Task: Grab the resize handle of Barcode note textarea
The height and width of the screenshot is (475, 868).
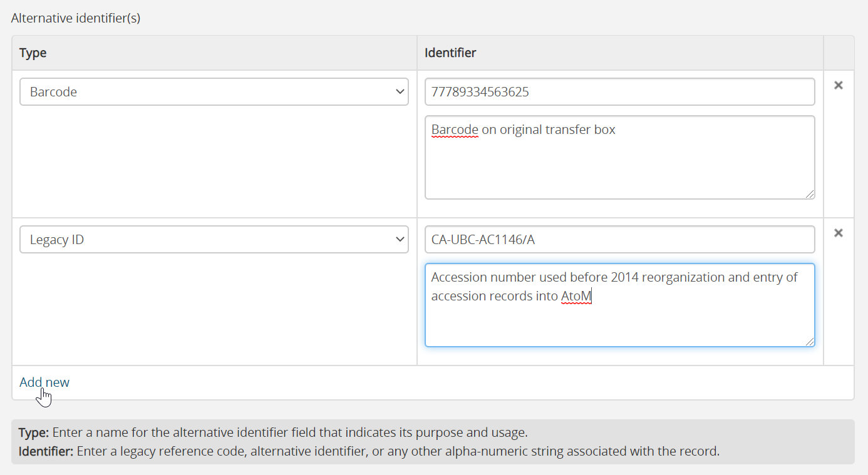Action: click(x=810, y=194)
